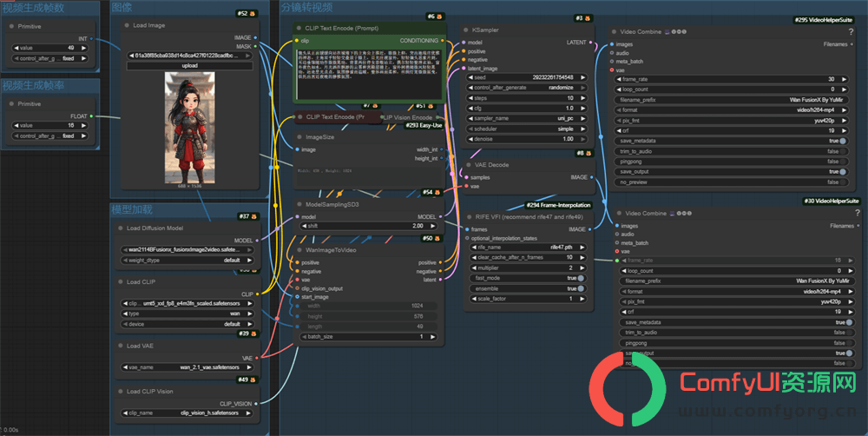Collapse the Primitive node with value 49
Viewport: 868px width, 436px height.
coord(11,27)
